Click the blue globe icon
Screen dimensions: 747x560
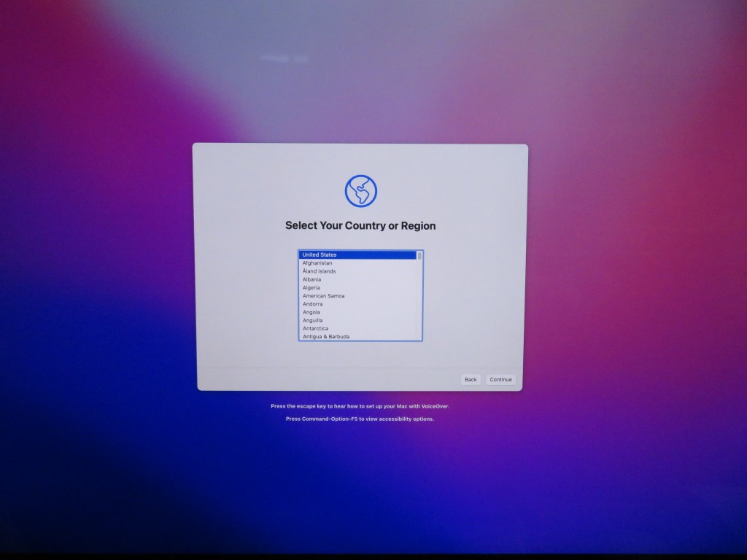coord(360,191)
